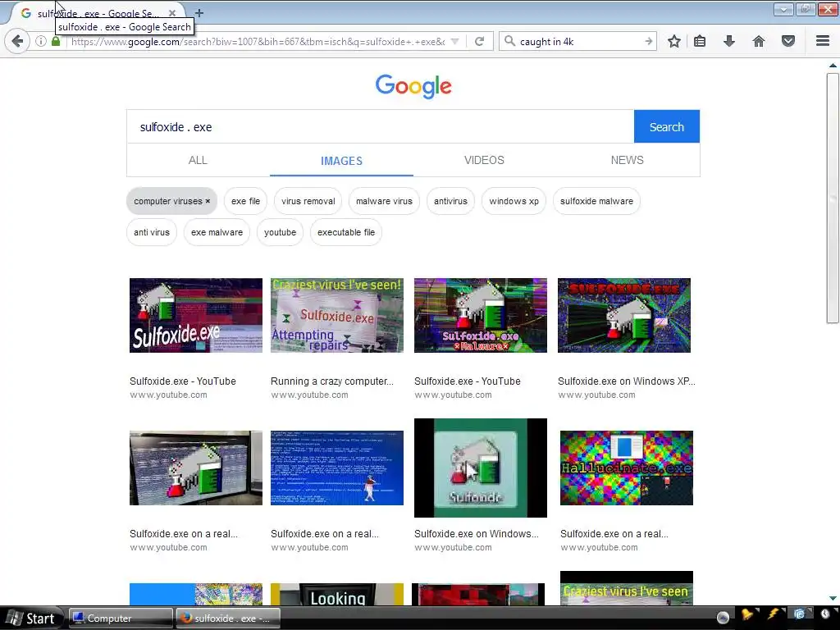This screenshot has height=630, width=840.
Task: Open Craziest virus I've seen thumbnail
Action: coord(337,315)
